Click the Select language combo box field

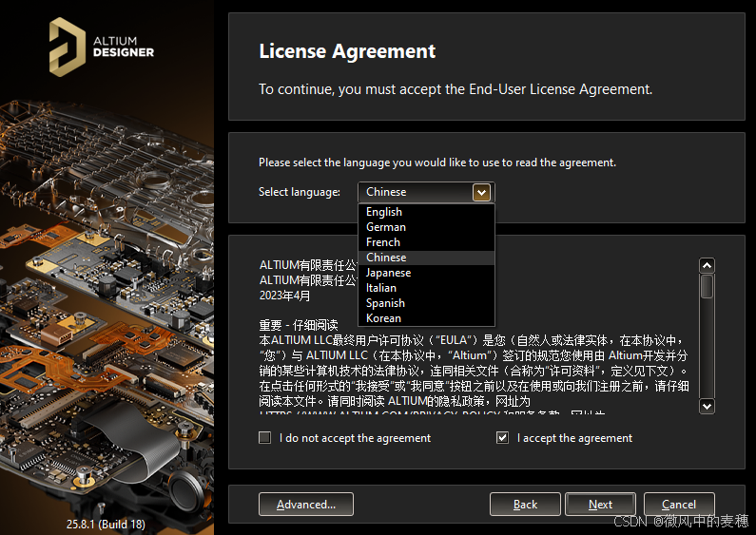click(x=426, y=192)
